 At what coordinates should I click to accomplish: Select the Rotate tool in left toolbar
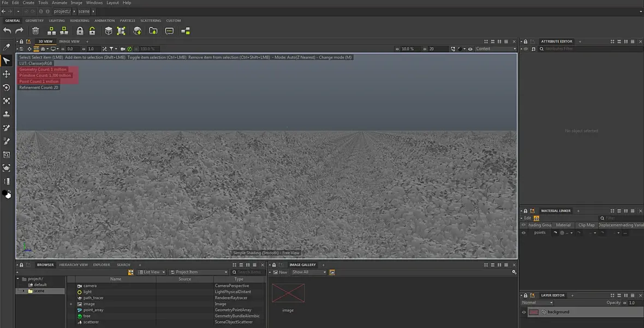7,87
